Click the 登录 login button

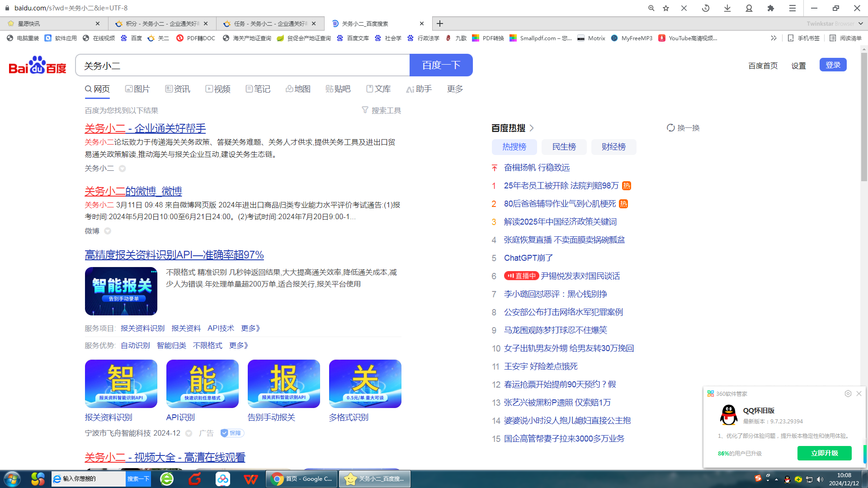[x=833, y=65]
